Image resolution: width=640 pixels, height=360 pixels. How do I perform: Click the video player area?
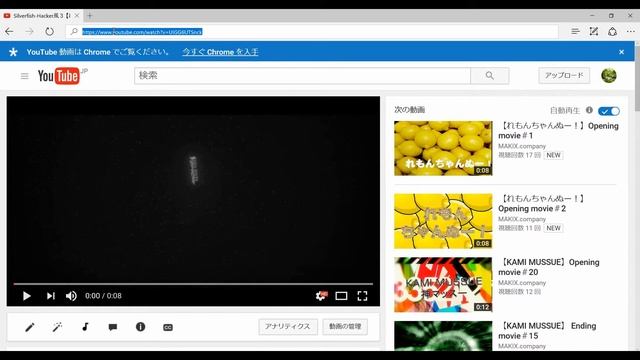coord(193,190)
